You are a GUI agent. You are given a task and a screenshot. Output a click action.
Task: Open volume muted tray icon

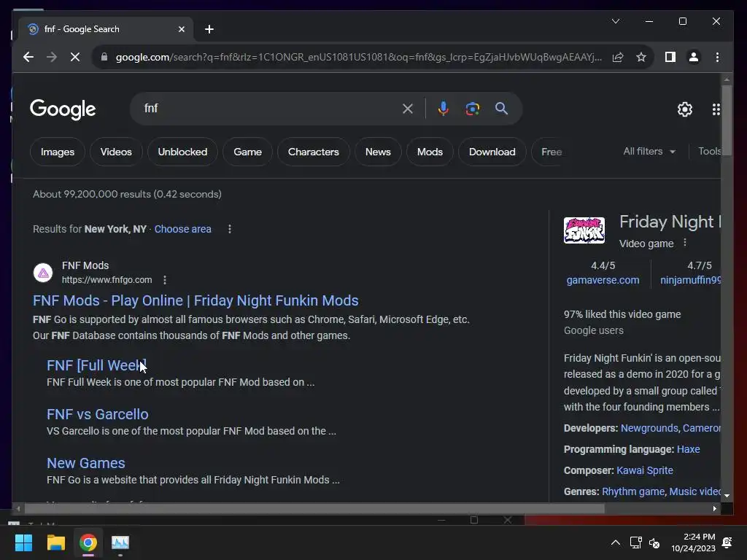[x=654, y=542]
